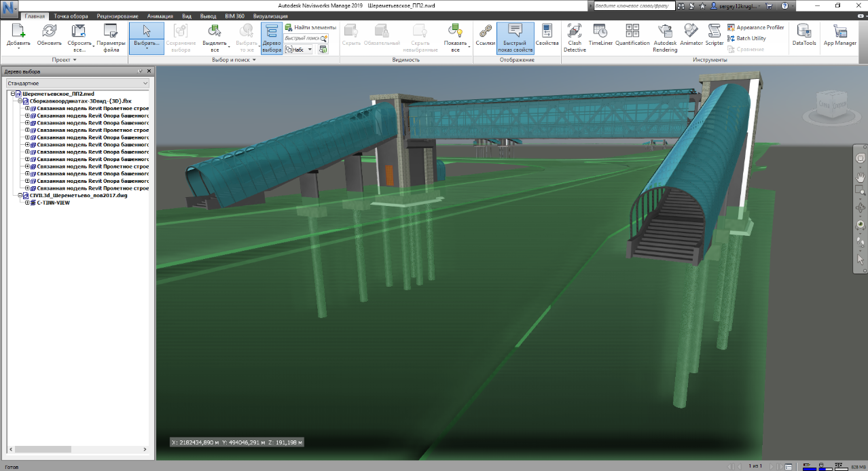Expand the C-TINN-VIEW tree node

pyautogui.click(x=27, y=203)
